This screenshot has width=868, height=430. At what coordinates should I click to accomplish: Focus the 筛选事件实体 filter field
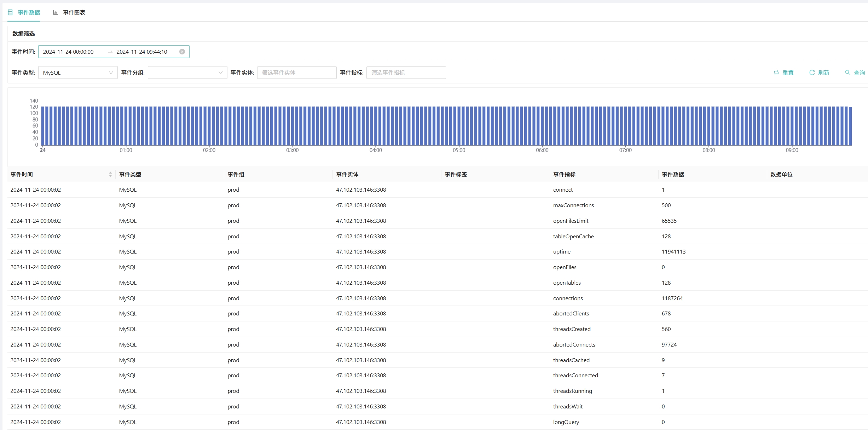297,72
